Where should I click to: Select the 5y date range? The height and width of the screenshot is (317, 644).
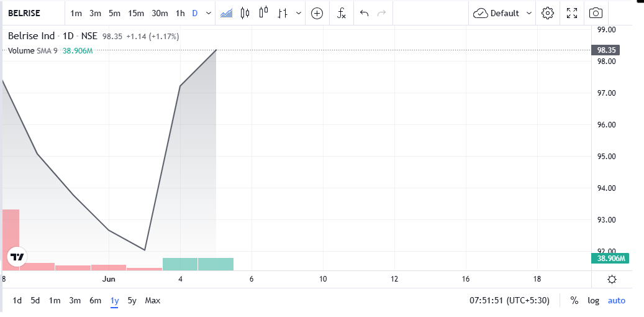click(132, 301)
